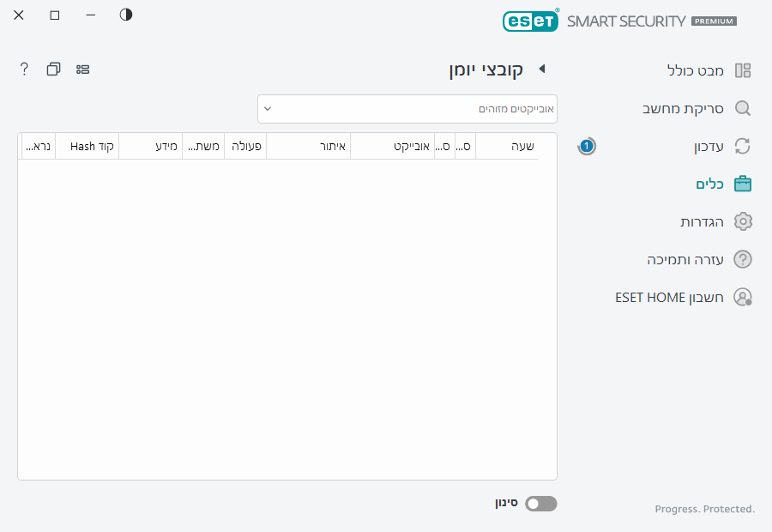Click the update notification badge

[586, 146]
